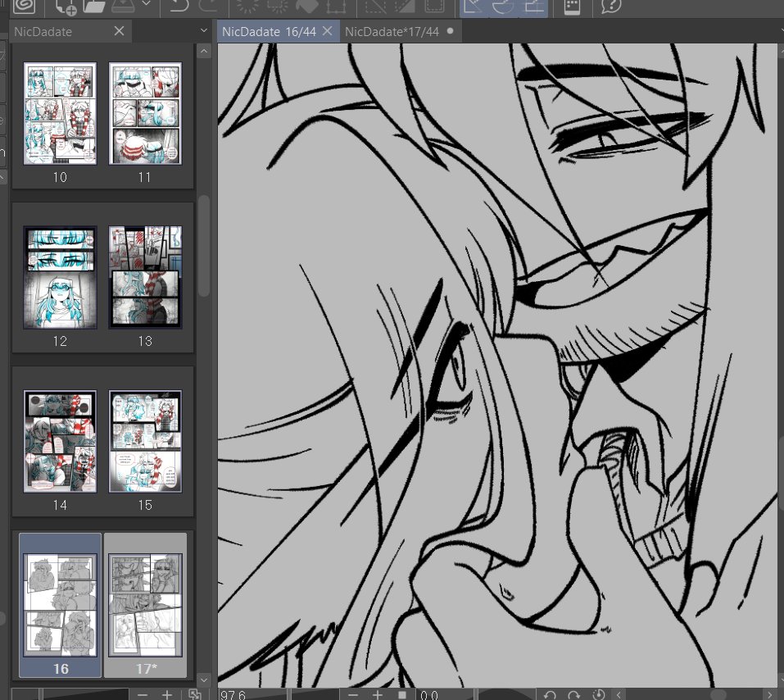Click the fit-to-screen square icon
The height and width of the screenshot is (700, 784).
pos(402,695)
